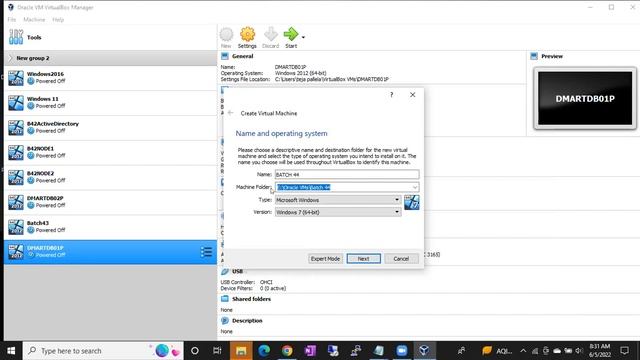Open Cortana circle on taskbar
The width and height of the screenshot is (640, 360).
(195, 351)
